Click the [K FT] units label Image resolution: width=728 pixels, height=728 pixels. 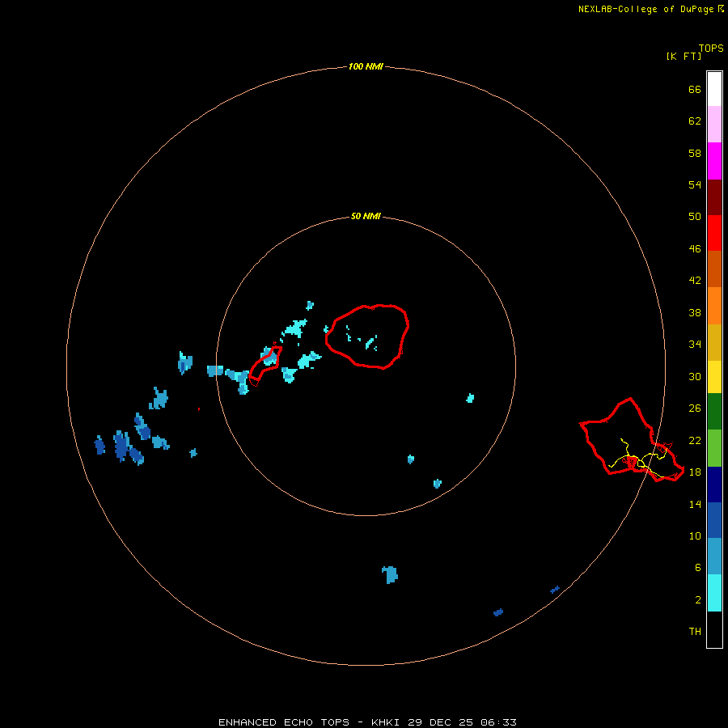(x=684, y=56)
